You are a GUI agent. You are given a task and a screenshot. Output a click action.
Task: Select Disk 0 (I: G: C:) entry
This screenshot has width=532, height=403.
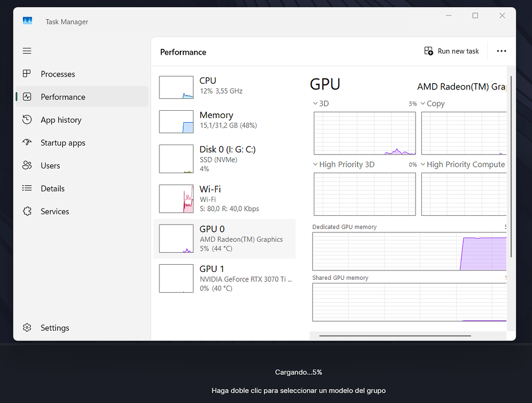point(224,159)
